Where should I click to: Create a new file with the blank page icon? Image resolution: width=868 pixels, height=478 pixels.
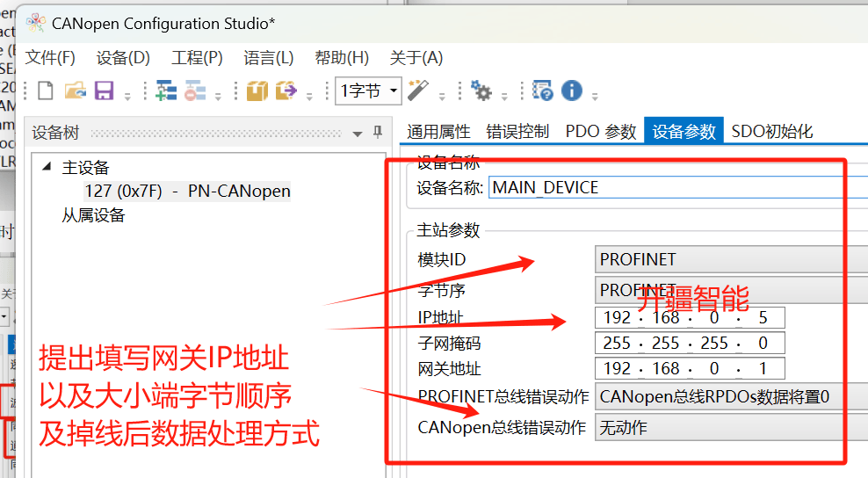[46, 91]
